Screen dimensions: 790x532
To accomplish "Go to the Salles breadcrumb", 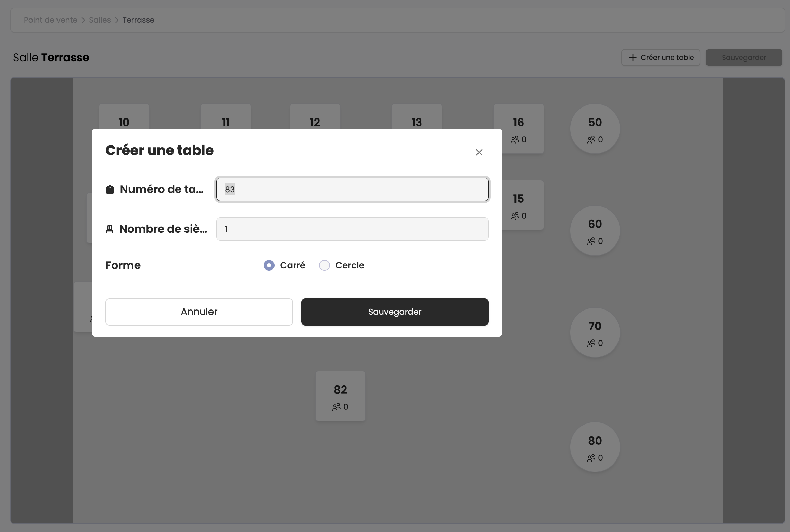I will (x=100, y=20).
